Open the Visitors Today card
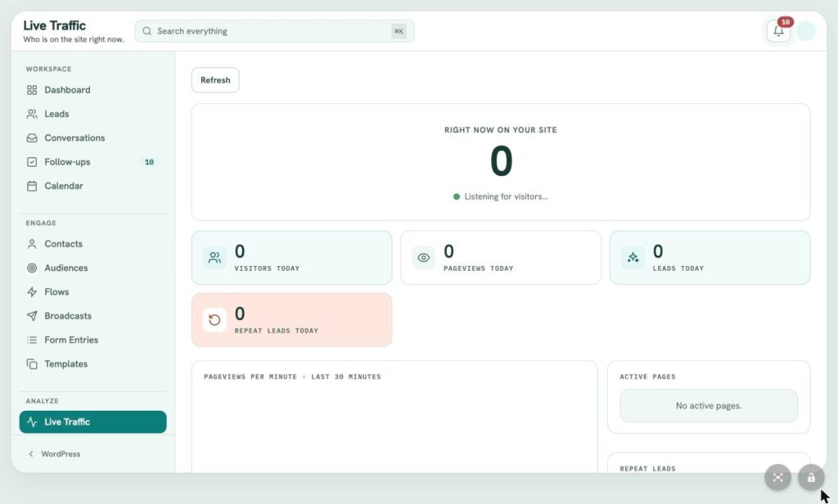The width and height of the screenshot is (838, 504). [292, 258]
